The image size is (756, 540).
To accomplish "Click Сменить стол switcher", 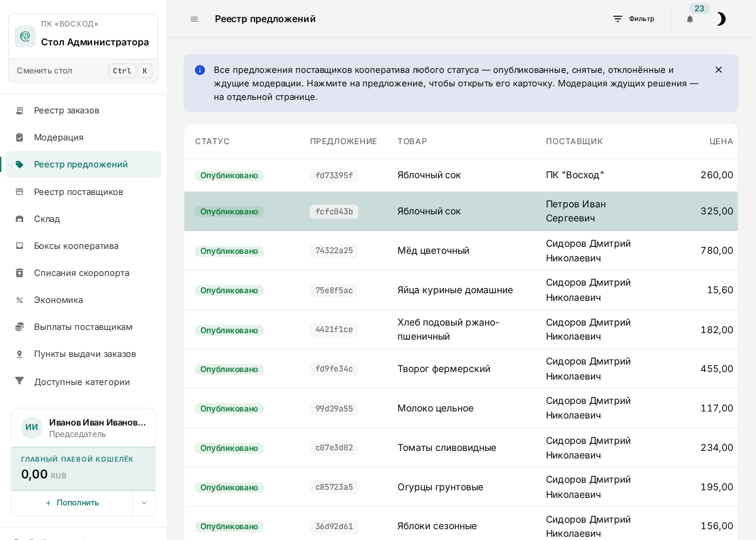I will (84, 71).
